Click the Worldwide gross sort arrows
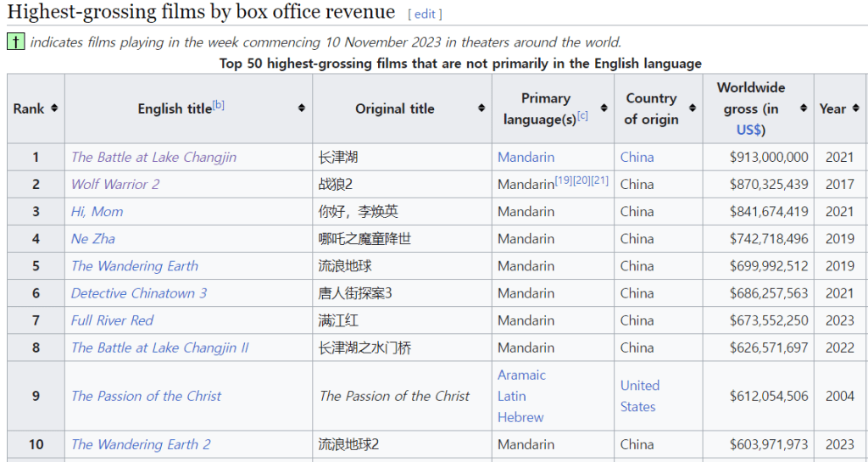Screen dimensions: 868x462 804,109
